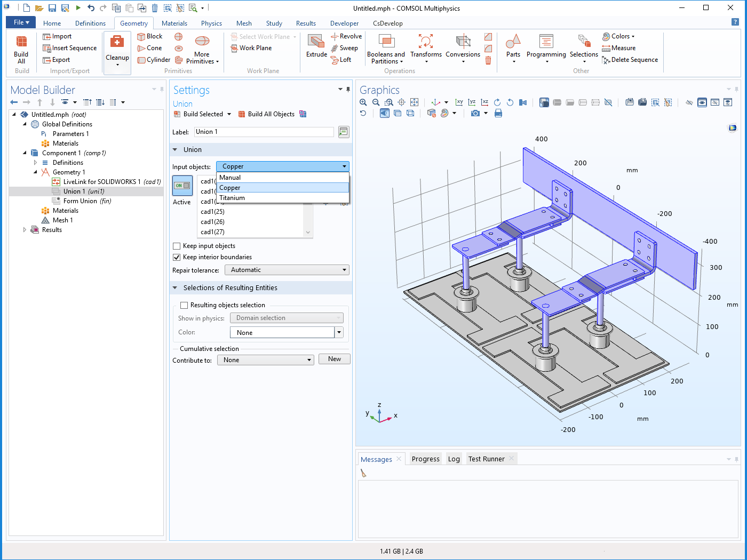747x560 pixels.
Task: Select cad1(26) in the input objects list
Action: point(212,222)
